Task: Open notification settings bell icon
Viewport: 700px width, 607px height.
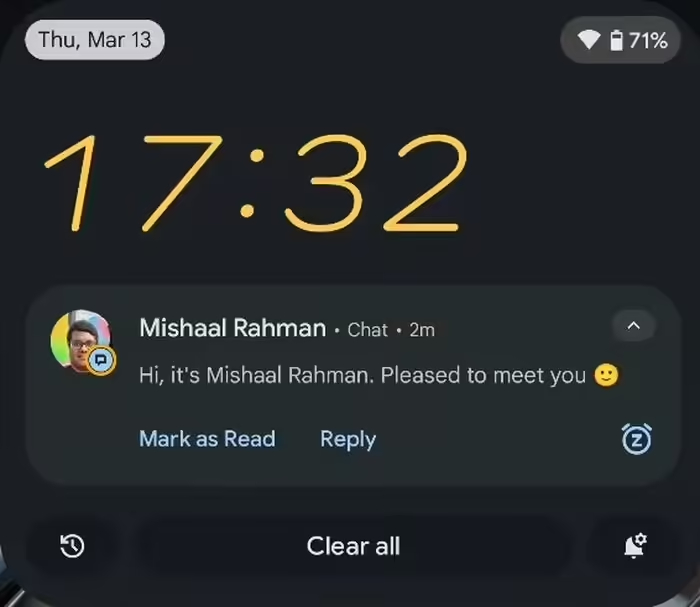Action: (635, 545)
